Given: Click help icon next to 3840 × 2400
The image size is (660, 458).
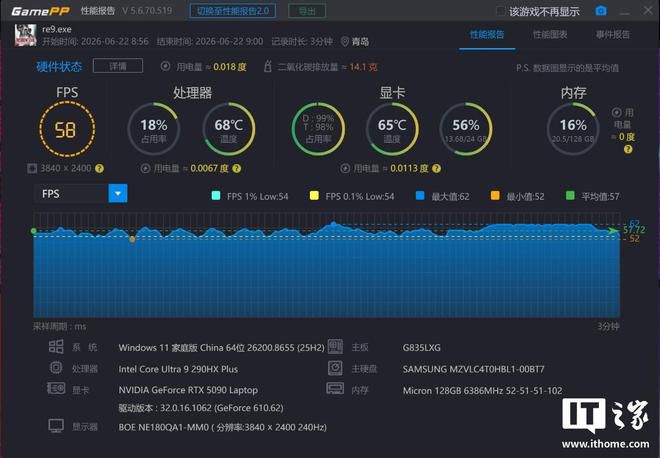Looking at the screenshot, I should pyautogui.click(x=99, y=168).
